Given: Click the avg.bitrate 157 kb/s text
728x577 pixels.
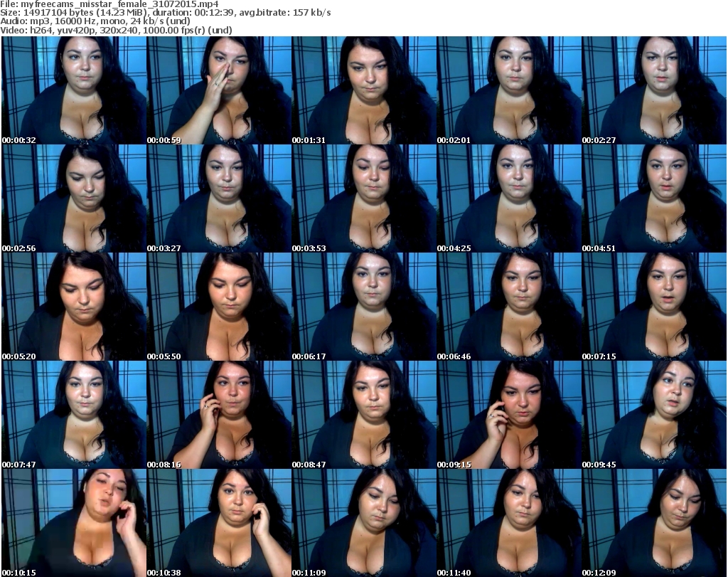Looking at the screenshot, I should pos(284,13).
